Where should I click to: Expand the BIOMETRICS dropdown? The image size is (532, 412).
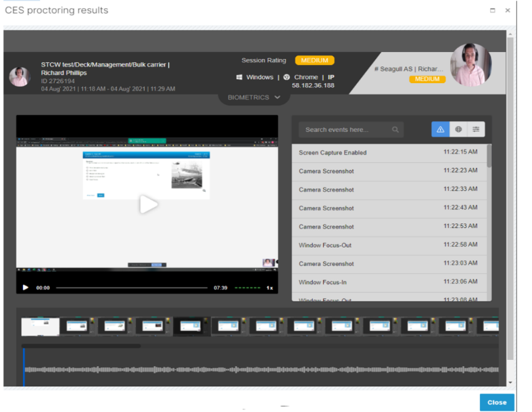click(253, 97)
